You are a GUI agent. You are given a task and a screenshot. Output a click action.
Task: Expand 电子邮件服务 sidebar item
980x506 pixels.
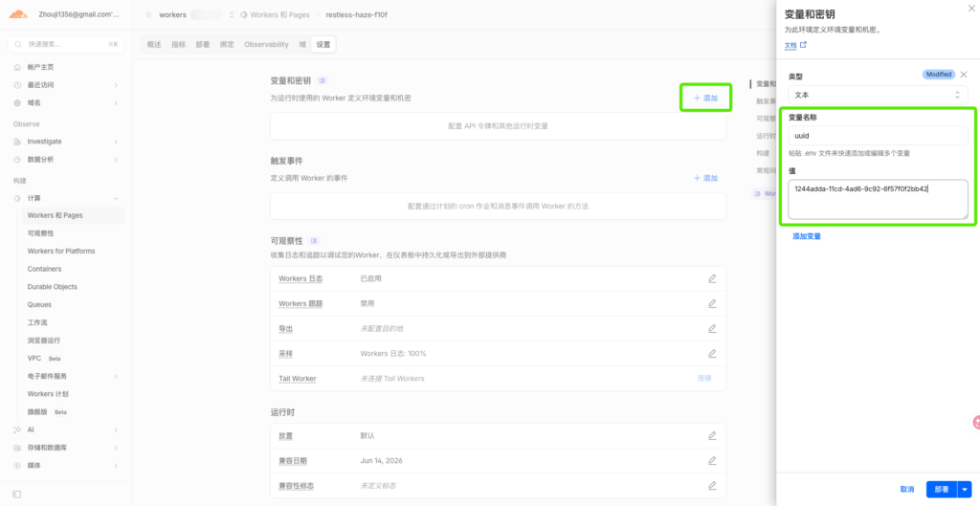(x=73, y=376)
